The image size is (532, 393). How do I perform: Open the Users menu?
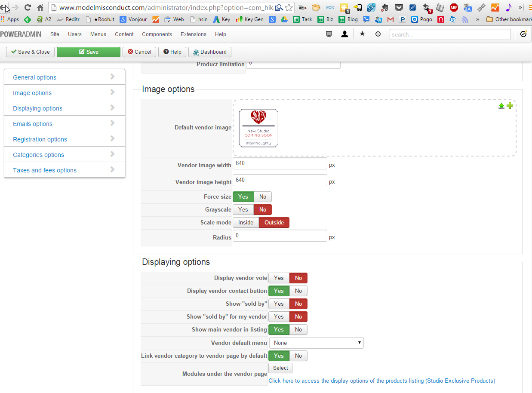74,34
